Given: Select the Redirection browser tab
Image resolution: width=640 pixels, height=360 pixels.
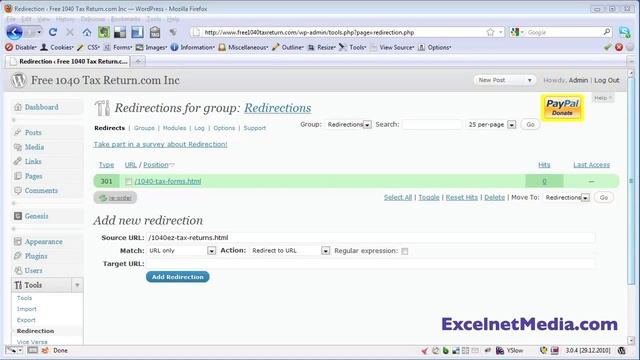Looking at the screenshot, I should (x=68, y=61).
